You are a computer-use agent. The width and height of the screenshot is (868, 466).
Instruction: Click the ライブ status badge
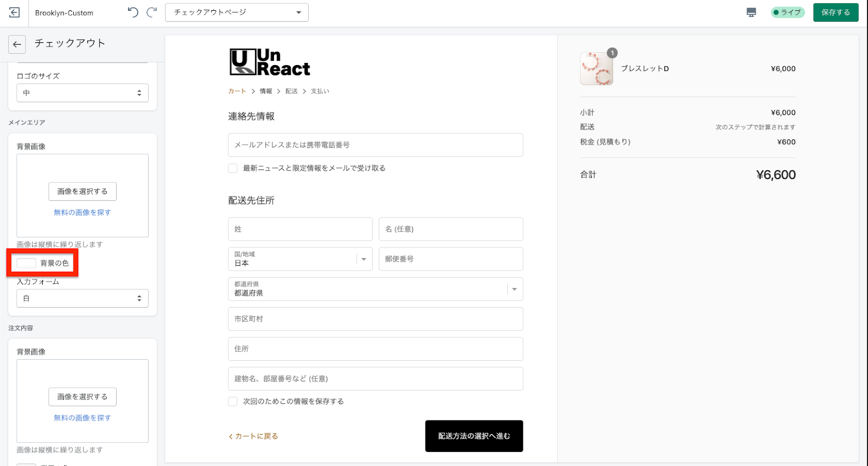pos(787,12)
